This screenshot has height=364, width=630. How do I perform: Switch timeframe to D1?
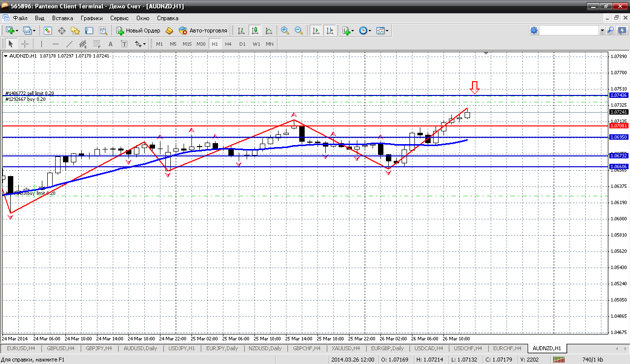point(242,44)
